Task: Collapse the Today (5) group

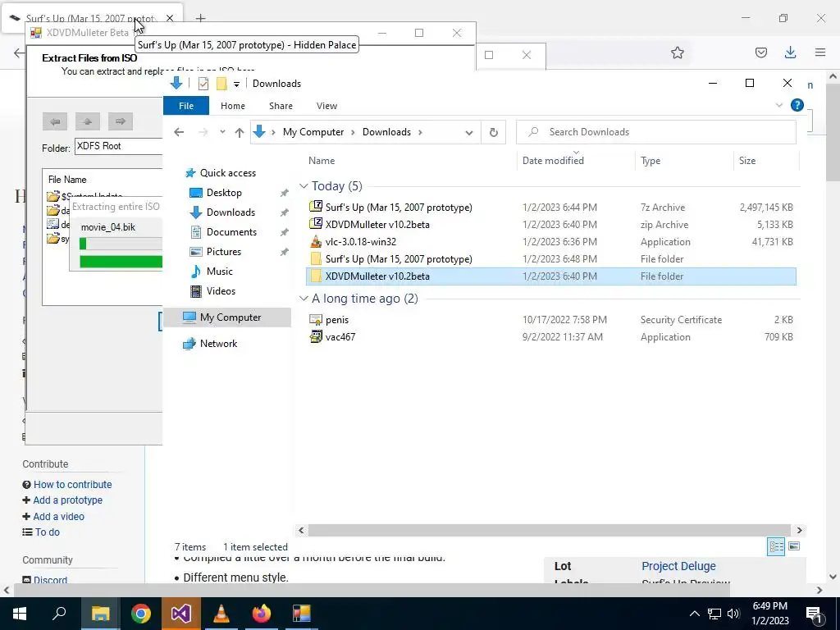Action: (304, 186)
